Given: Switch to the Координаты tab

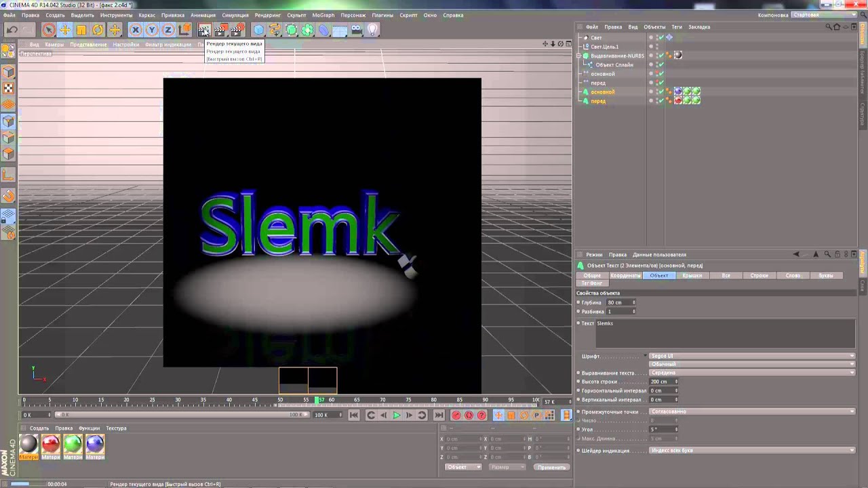Looking at the screenshot, I should pos(625,276).
